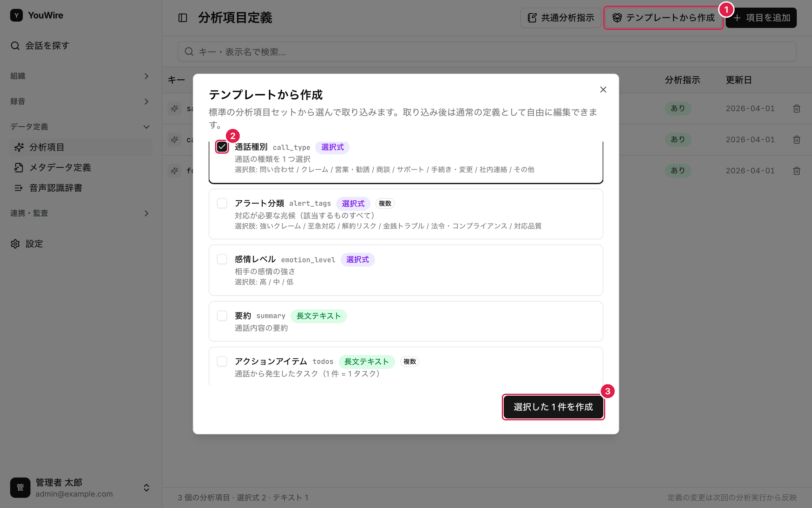
Task: Click the 選択した 1 件を作成 button
Action: click(553, 407)
